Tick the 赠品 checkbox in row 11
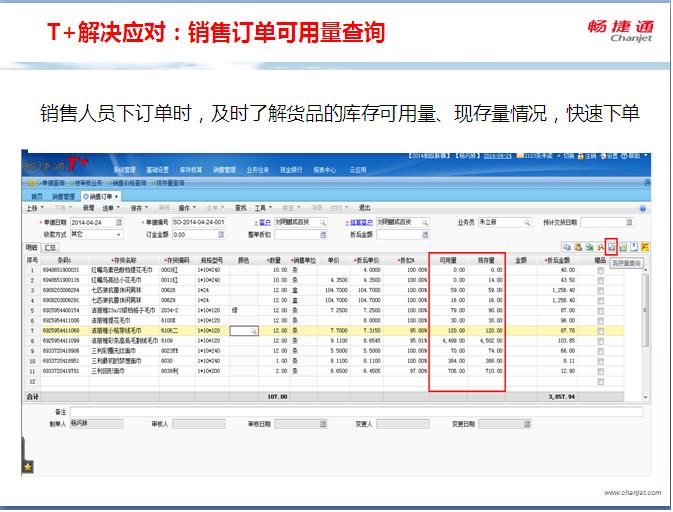This screenshot has width=673, height=512. coord(600,371)
